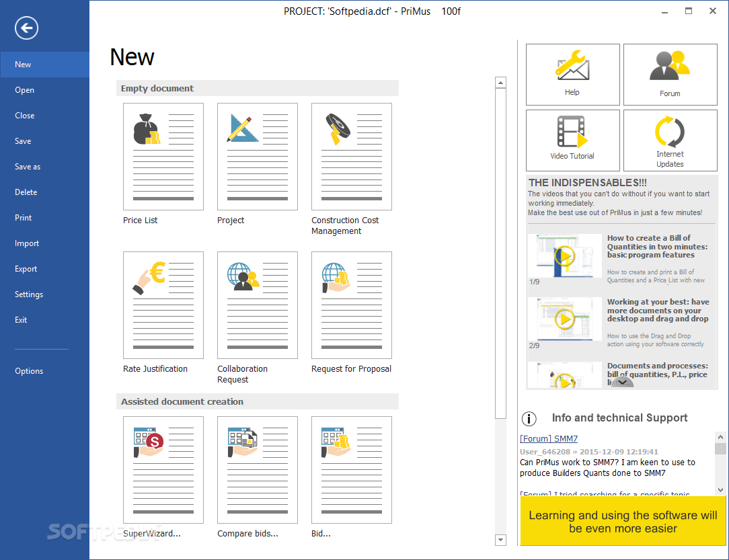Choose Export from the sidebar menu
Viewport: 729px width, 560px height.
44,269
